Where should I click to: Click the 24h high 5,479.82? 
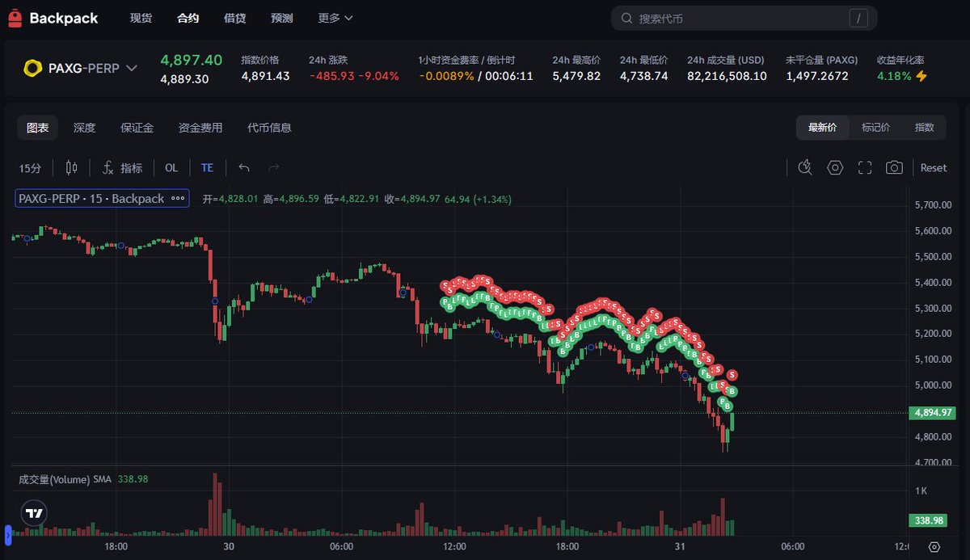pos(576,76)
